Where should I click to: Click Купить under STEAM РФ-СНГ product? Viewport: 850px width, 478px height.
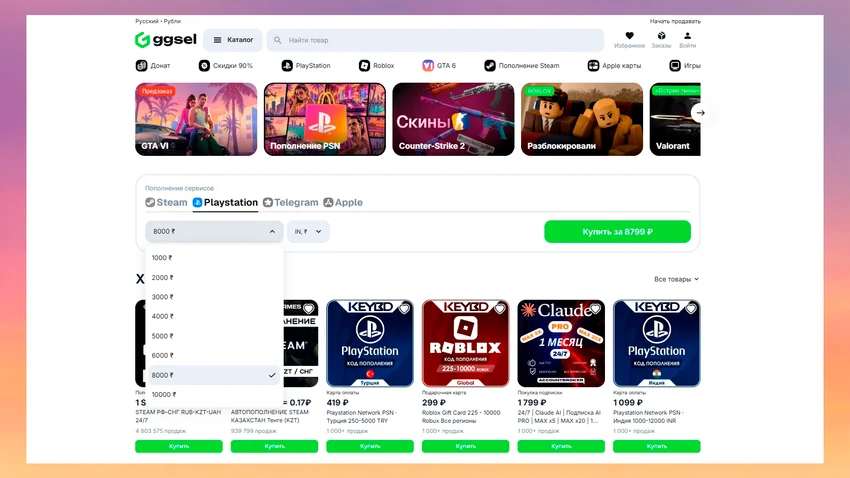(179, 446)
